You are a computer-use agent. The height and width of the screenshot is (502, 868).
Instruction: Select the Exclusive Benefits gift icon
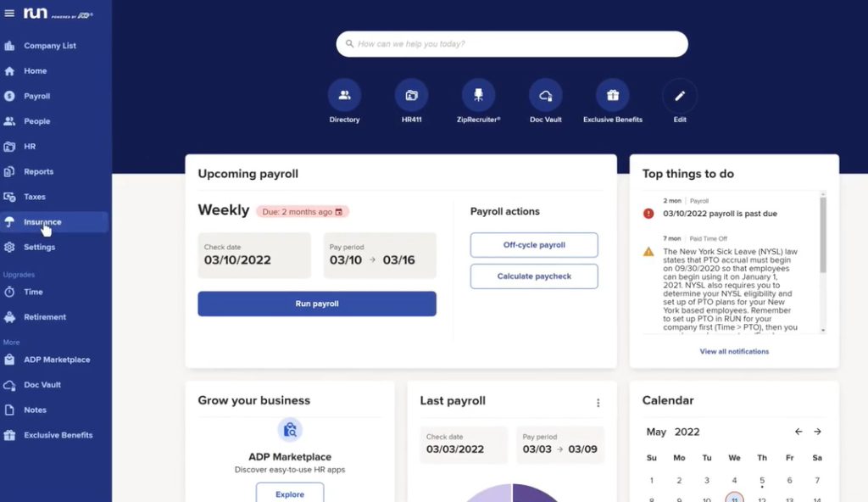(612, 96)
